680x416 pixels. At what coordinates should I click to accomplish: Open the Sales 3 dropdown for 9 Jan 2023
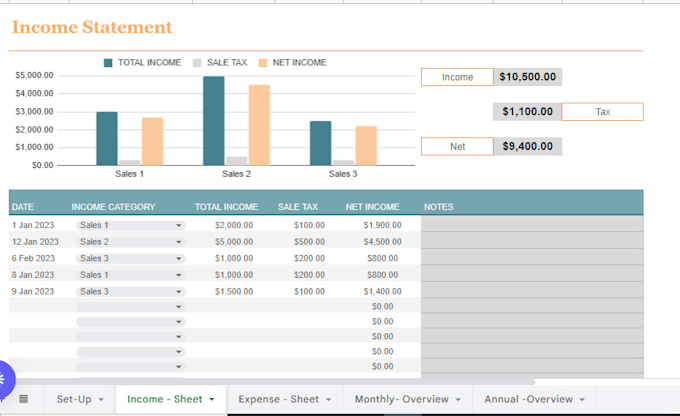(x=179, y=291)
